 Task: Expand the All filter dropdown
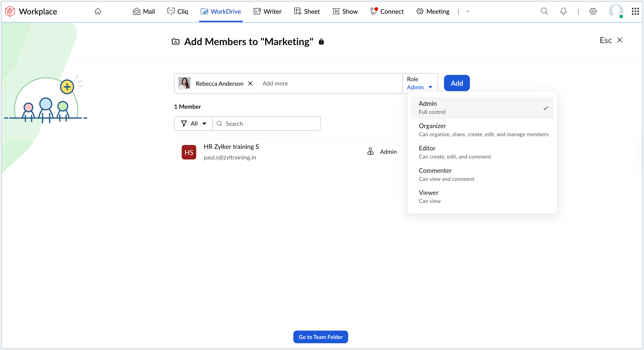193,123
